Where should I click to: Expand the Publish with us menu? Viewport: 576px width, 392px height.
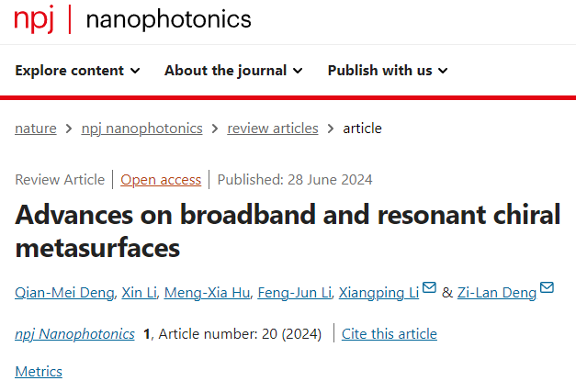click(387, 71)
